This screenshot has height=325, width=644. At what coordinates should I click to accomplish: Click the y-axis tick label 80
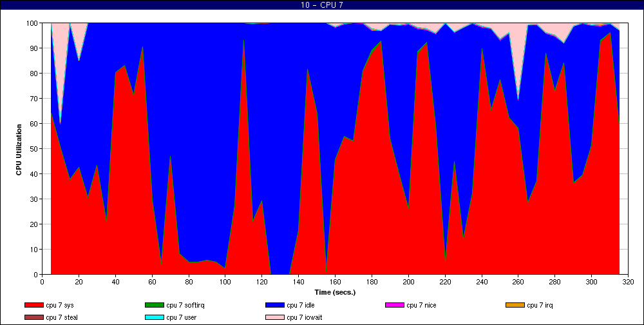[x=35, y=74]
